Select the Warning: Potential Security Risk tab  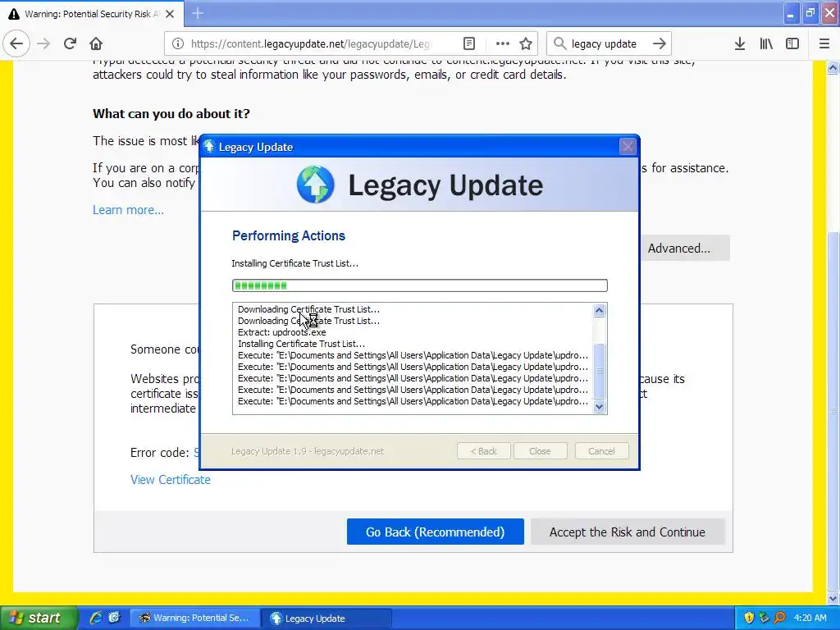pyautogui.click(x=92, y=14)
